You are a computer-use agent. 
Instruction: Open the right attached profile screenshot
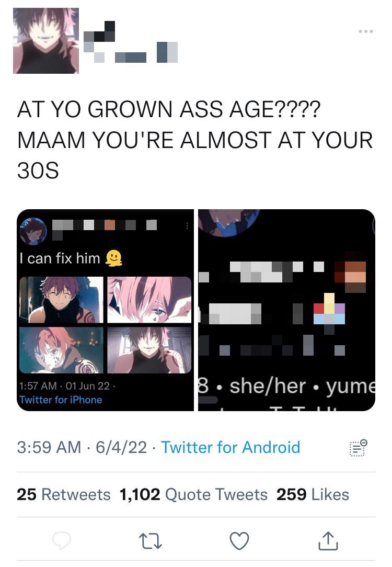click(x=286, y=310)
